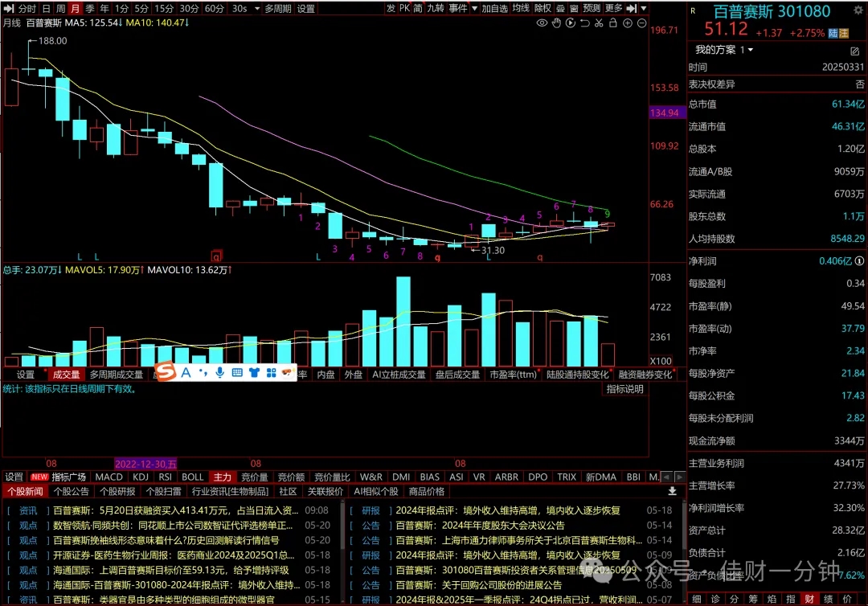This screenshot has width=868, height=606.
Task: Click the 预测 forecast button
Action: point(592,8)
